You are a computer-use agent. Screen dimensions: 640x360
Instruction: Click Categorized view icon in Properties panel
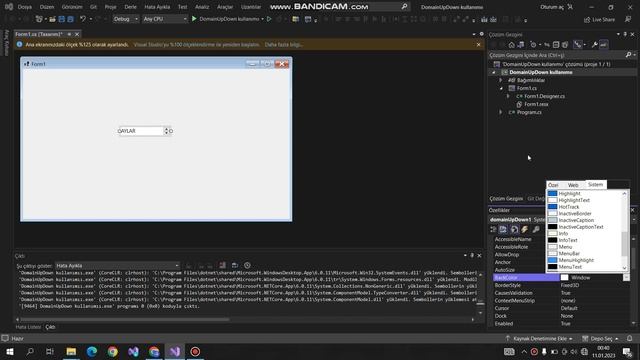point(493,229)
